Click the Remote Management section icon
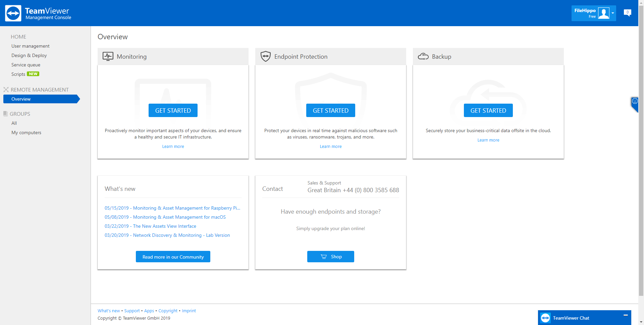This screenshot has height=325, width=644. (6, 90)
